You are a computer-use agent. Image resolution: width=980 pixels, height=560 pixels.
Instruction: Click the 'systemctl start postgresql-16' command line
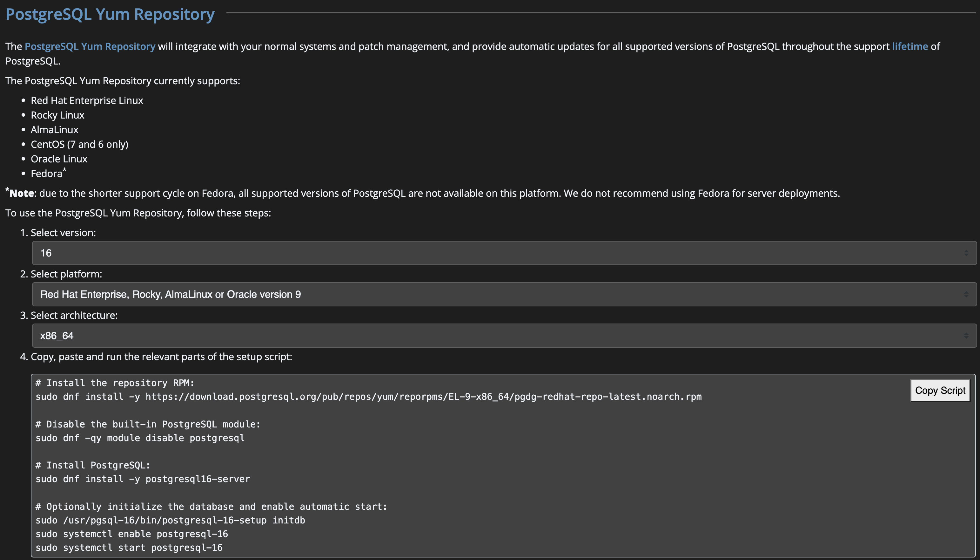pos(129,547)
